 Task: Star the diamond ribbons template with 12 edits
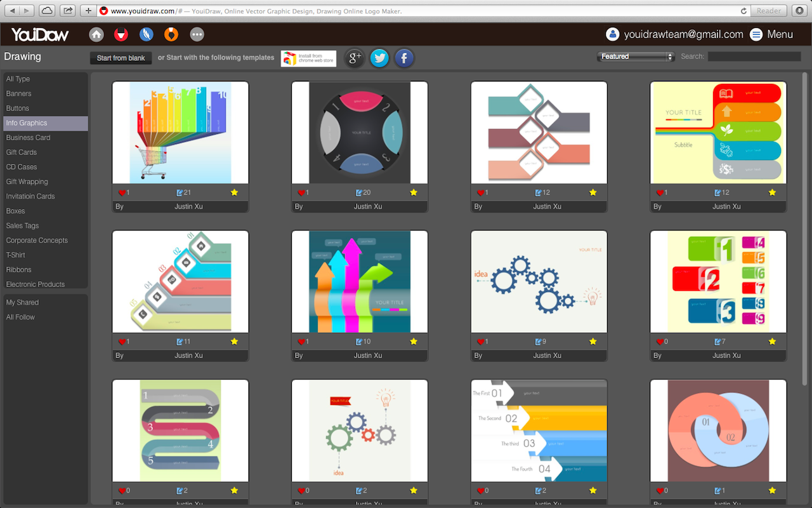point(593,192)
